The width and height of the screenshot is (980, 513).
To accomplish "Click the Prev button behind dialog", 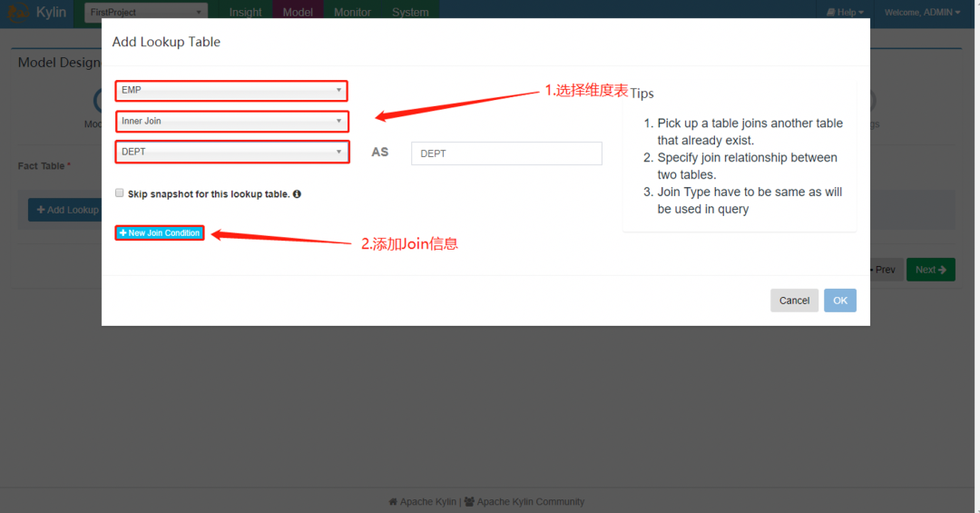I will pyautogui.click(x=886, y=270).
